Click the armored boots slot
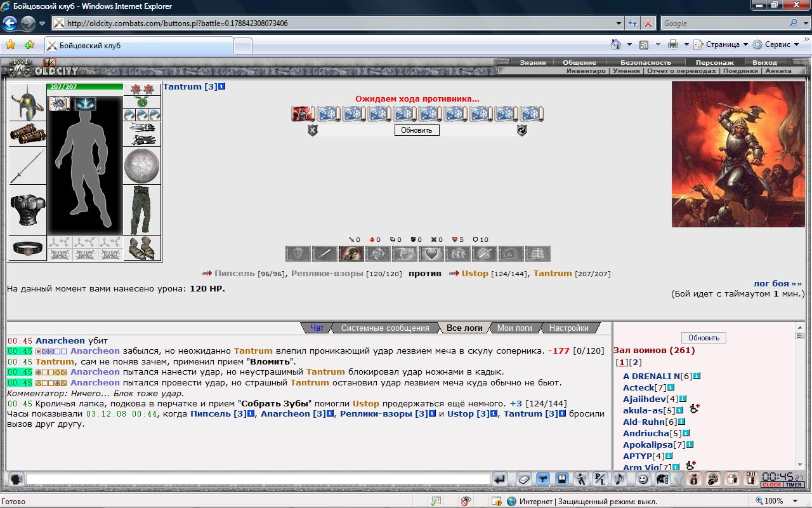 [x=142, y=248]
